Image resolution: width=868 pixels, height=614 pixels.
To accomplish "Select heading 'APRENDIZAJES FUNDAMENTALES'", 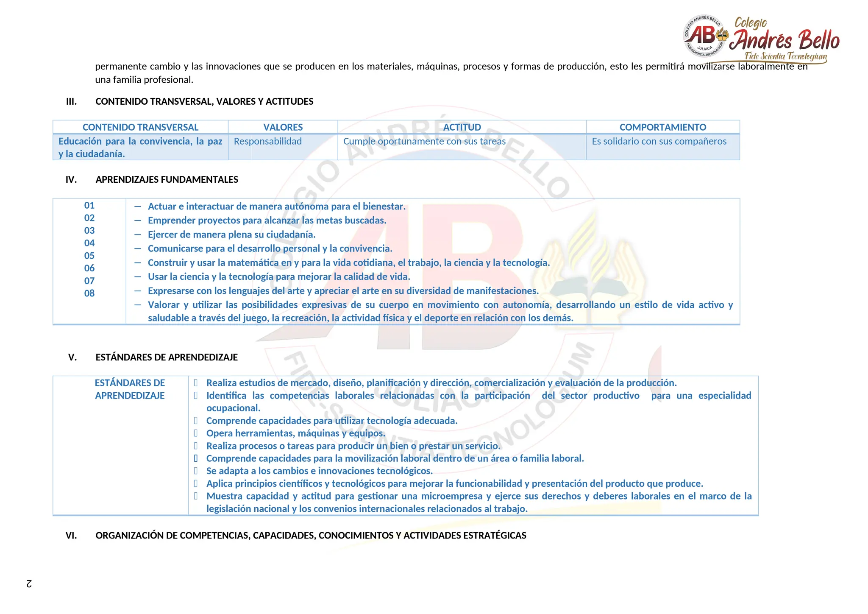I will (x=167, y=179).
